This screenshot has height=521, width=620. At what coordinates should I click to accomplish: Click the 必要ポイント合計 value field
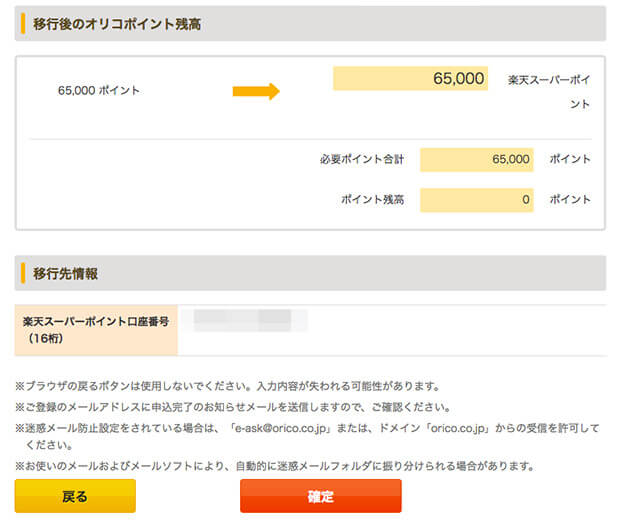[476, 160]
